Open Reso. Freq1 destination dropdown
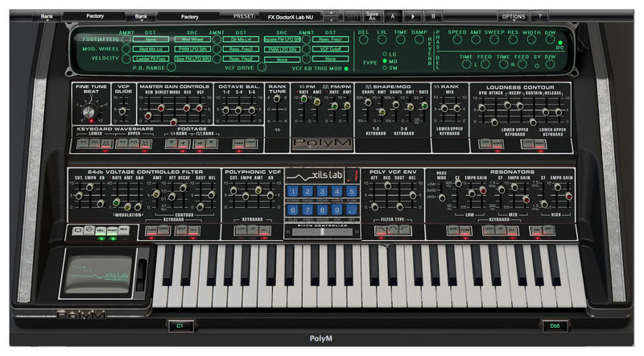Screen dimensions: 644x356 [331, 39]
